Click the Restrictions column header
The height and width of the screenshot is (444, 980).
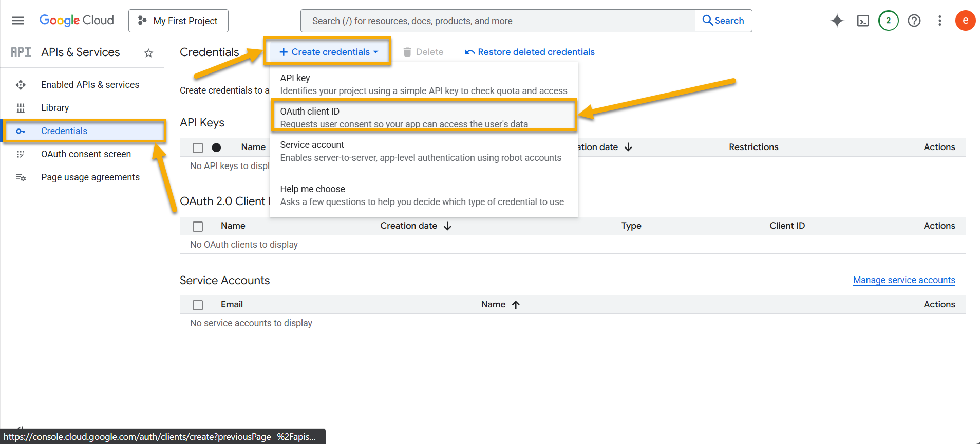click(753, 147)
